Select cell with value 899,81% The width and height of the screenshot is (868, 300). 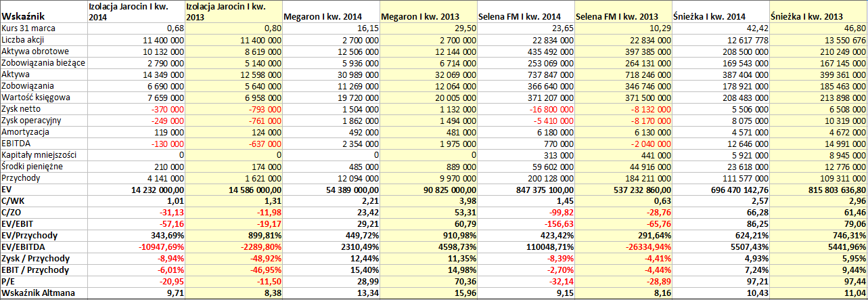click(233, 236)
